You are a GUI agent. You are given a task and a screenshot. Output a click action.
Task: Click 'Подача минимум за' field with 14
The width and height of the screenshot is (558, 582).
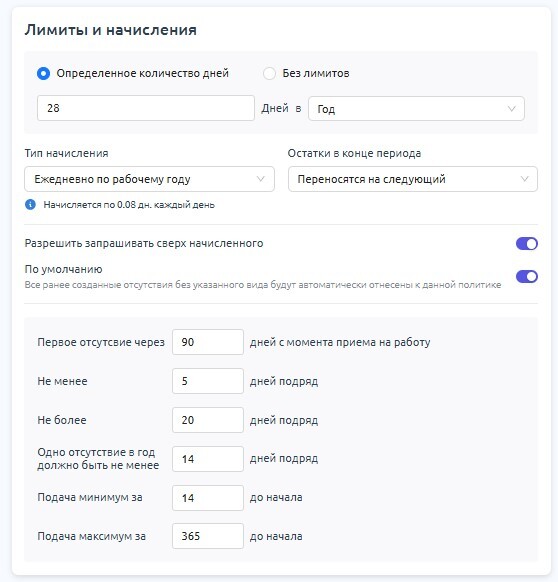pyautogui.click(x=208, y=498)
